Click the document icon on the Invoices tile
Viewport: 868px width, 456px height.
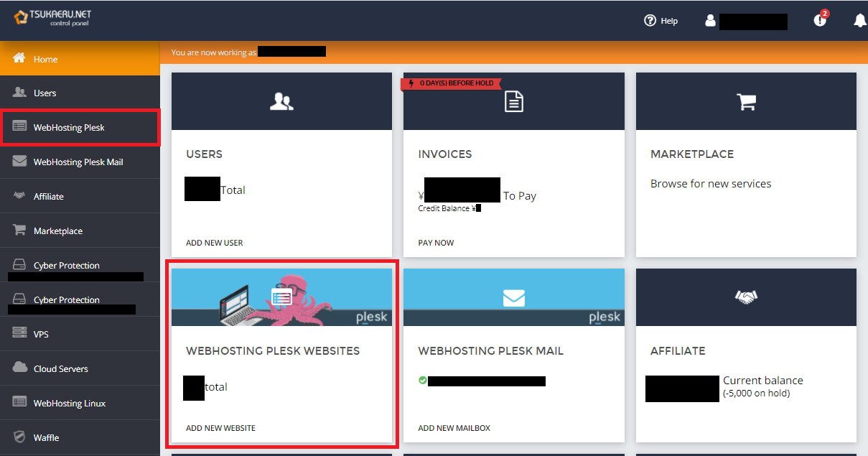pos(513,101)
